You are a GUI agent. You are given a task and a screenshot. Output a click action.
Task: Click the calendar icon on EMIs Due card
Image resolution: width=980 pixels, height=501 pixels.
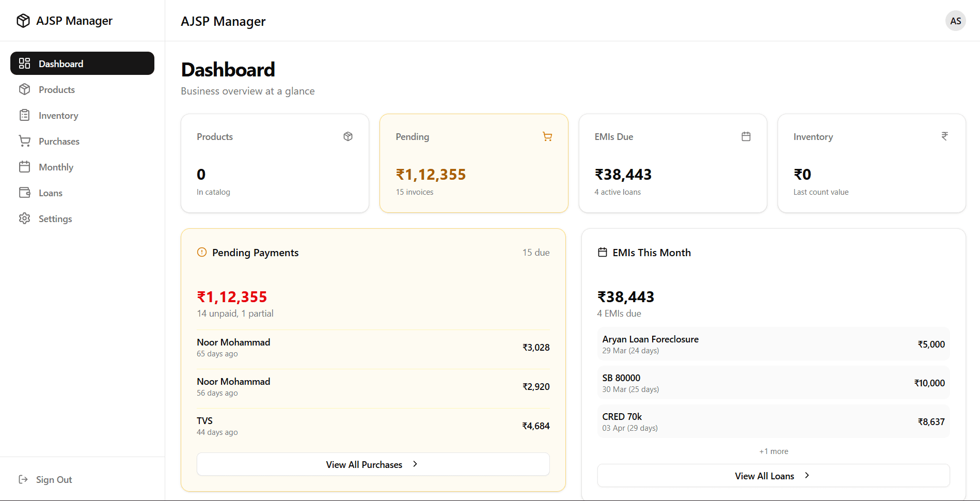[x=746, y=136]
